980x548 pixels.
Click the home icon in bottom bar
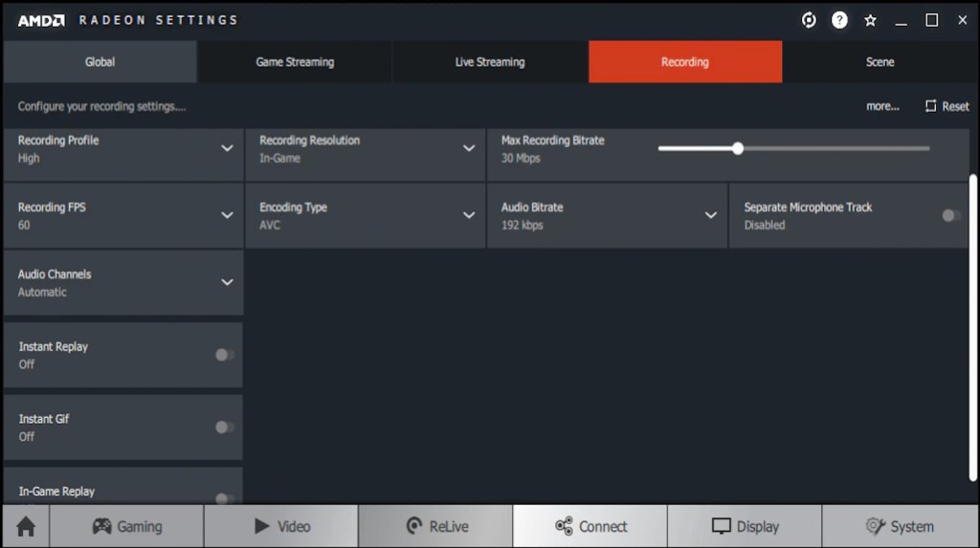pyautogui.click(x=26, y=526)
